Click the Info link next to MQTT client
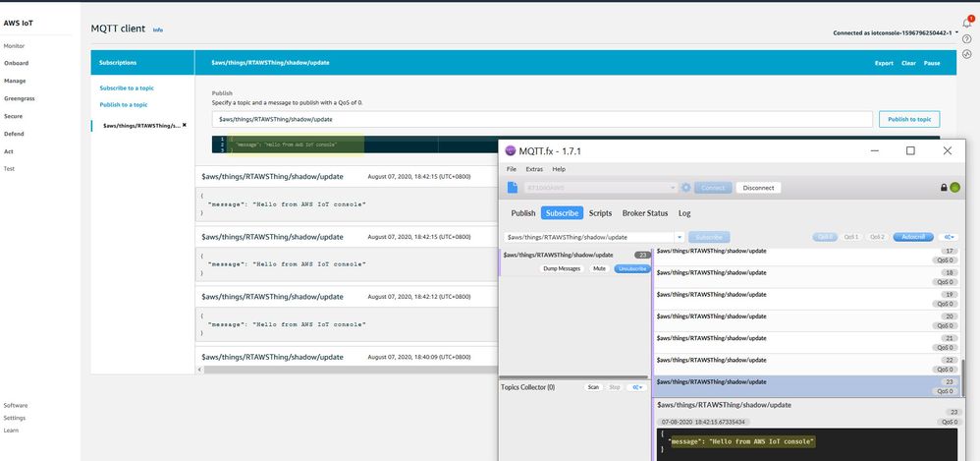The image size is (980, 461). (x=158, y=29)
